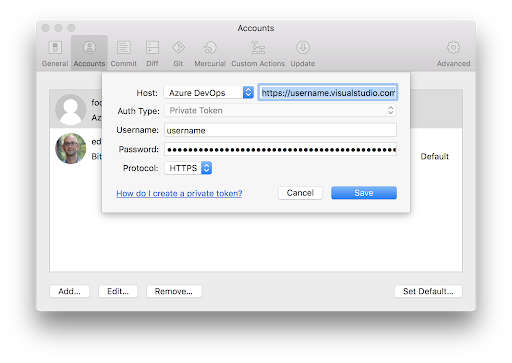Open Commit preferences
The height and width of the screenshot is (363, 512).
(124, 53)
